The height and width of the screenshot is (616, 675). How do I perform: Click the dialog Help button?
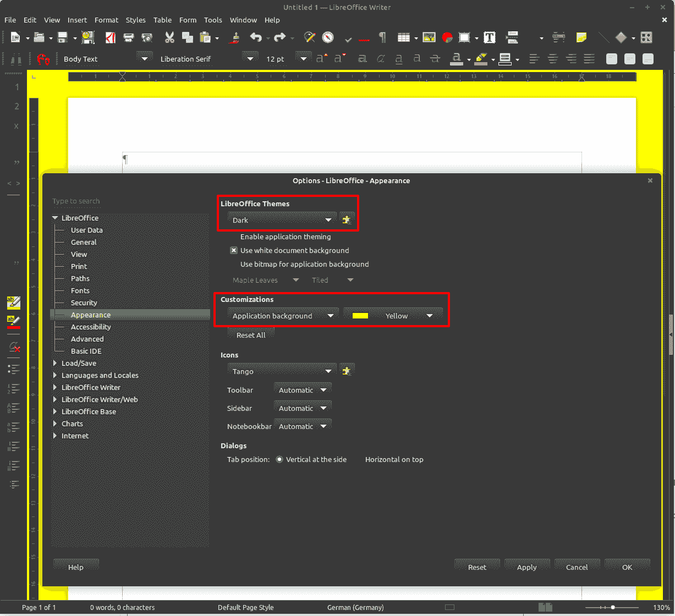[x=76, y=567]
